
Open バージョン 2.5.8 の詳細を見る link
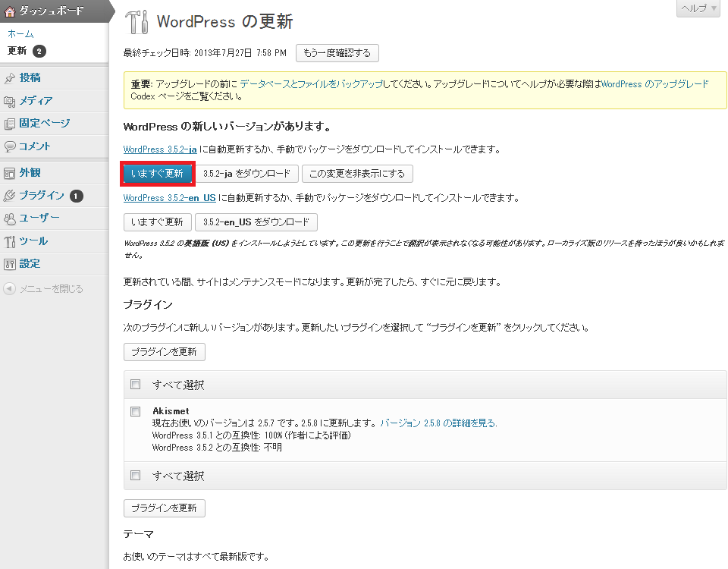click(x=438, y=423)
